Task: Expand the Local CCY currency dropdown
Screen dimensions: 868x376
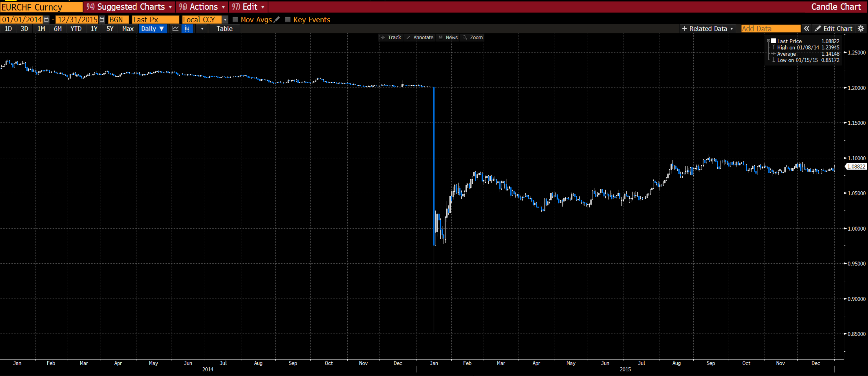Action: tap(225, 20)
